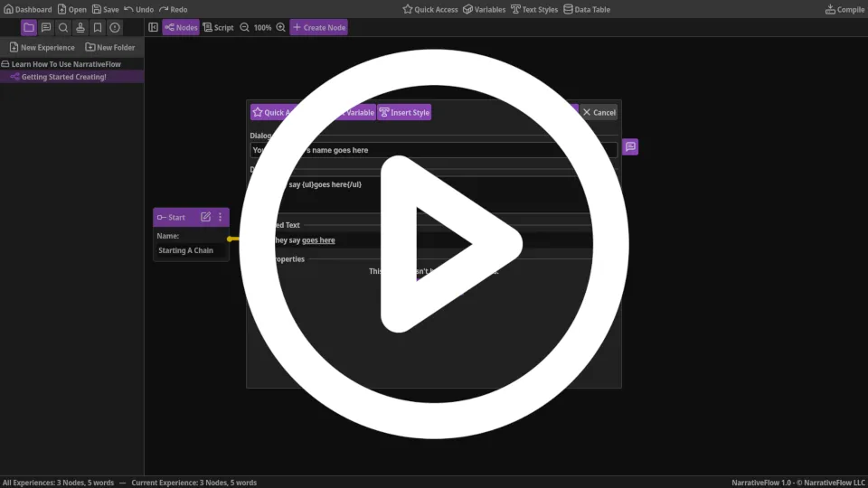Click the Create Node button
This screenshot has height=488, width=868.
(x=318, y=27)
